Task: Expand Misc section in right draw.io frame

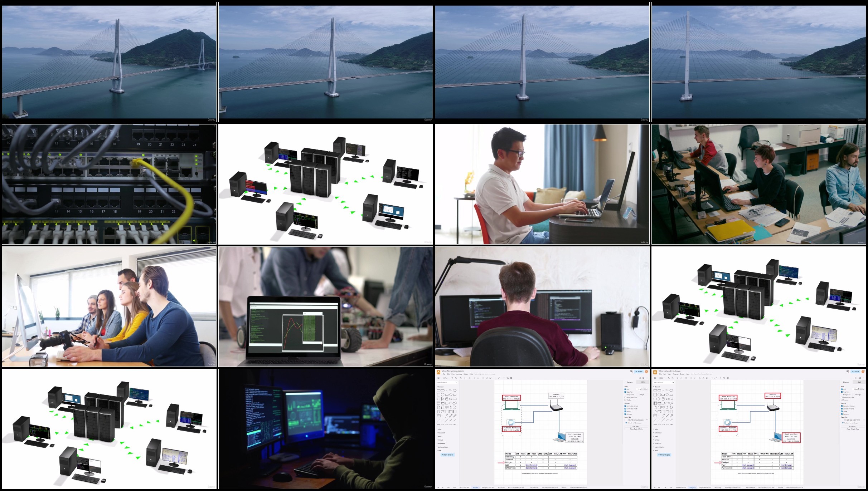Action: [x=656, y=429]
